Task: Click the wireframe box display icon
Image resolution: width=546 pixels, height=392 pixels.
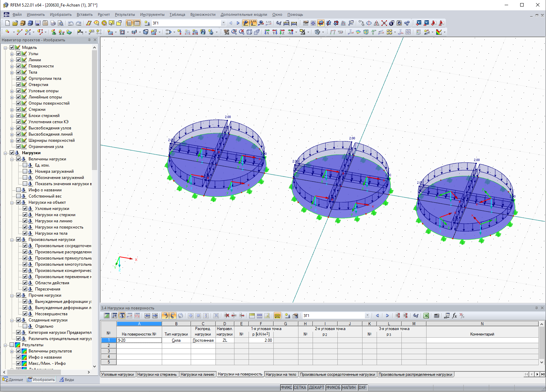Action: coord(249,32)
